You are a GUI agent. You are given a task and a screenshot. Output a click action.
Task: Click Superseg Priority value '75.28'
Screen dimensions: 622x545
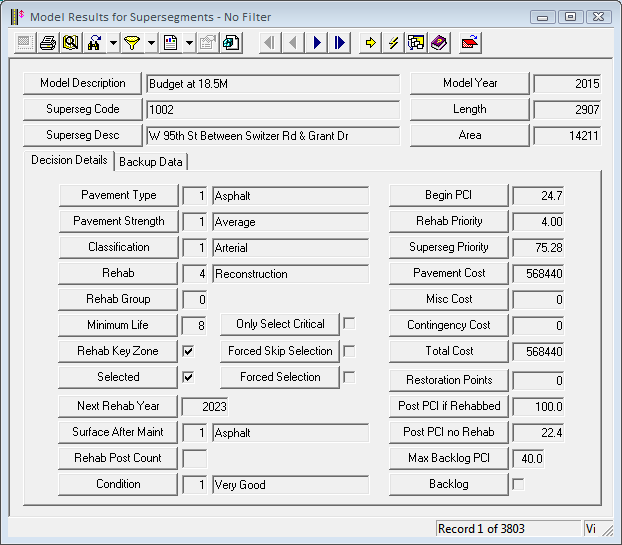pos(538,248)
